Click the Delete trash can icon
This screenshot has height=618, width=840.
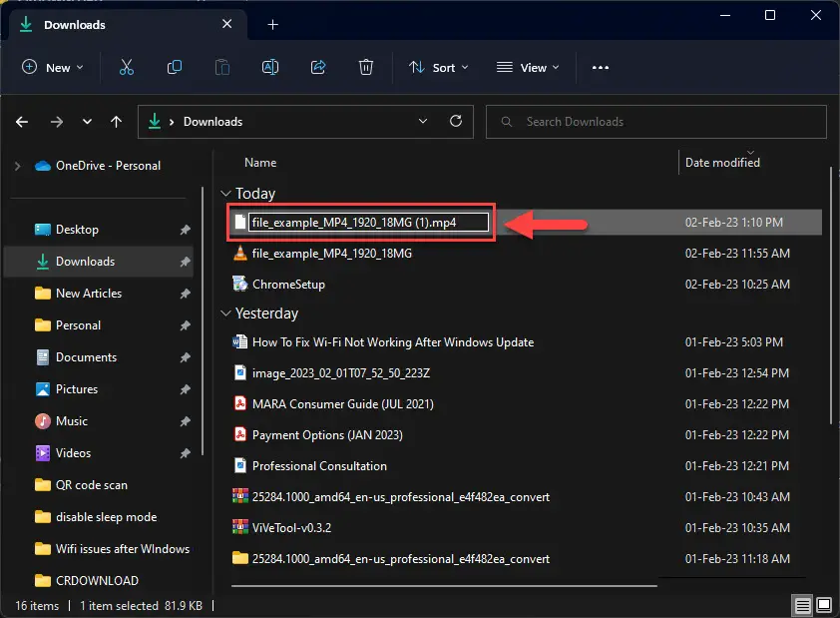[366, 68]
